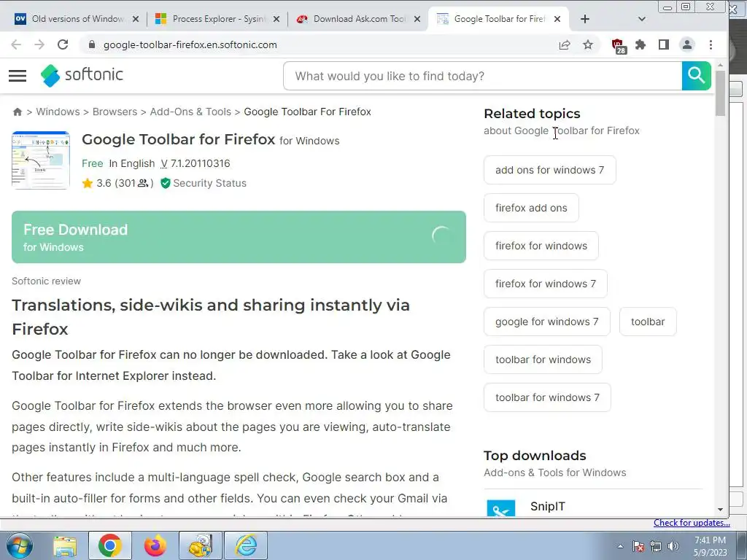Click the padlock site info icon
Image resolution: width=747 pixels, height=560 pixels.
[93, 44]
